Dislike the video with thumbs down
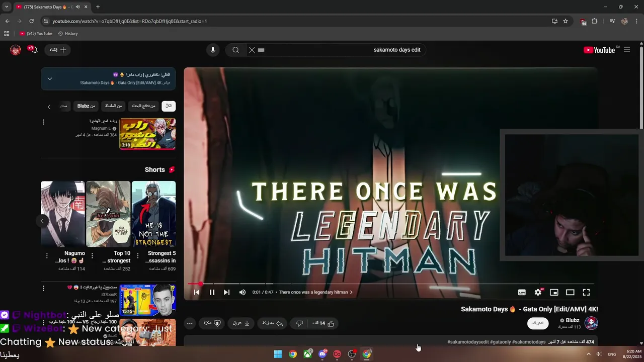The height and width of the screenshot is (362, 644). 299,323
